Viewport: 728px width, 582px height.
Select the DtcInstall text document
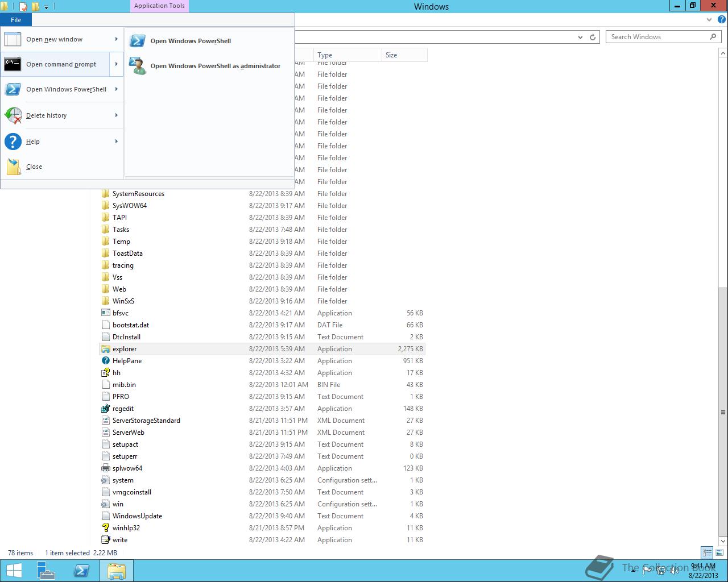point(126,337)
